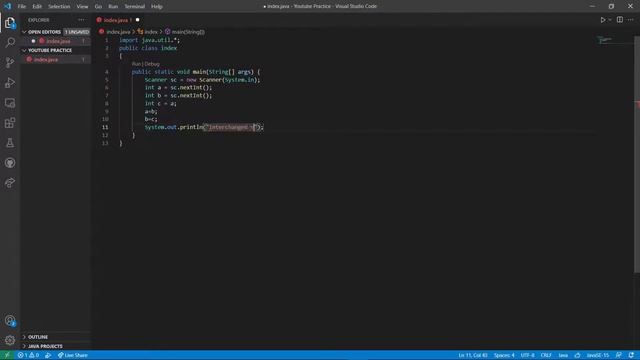The height and width of the screenshot is (360, 640).
Task: Click the run icon beside problems in status bar
Action: pyautogui.click(x=48, y=355)
